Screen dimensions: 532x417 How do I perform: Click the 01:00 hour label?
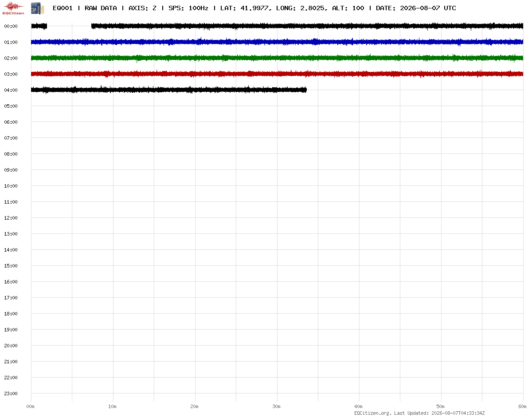11,42
